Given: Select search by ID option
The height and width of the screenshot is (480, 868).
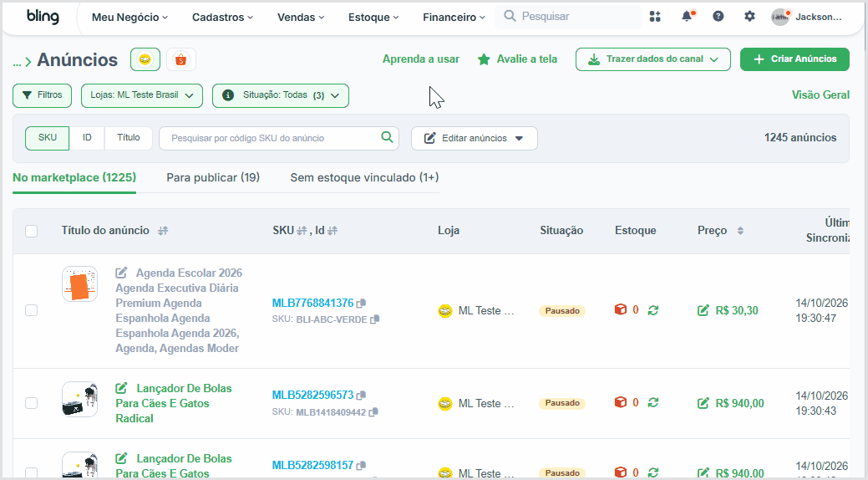Looking at the screenshot, I should (x=87, y=138).
